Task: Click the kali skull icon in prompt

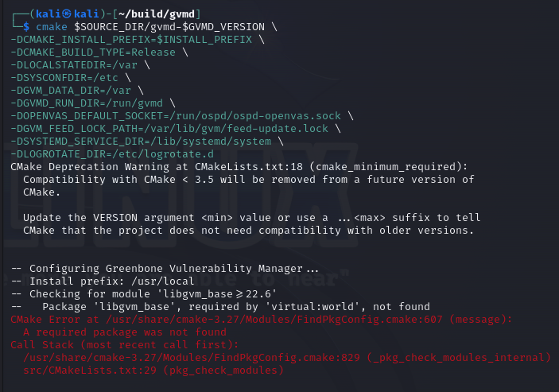Action: (x=67, y=14)
